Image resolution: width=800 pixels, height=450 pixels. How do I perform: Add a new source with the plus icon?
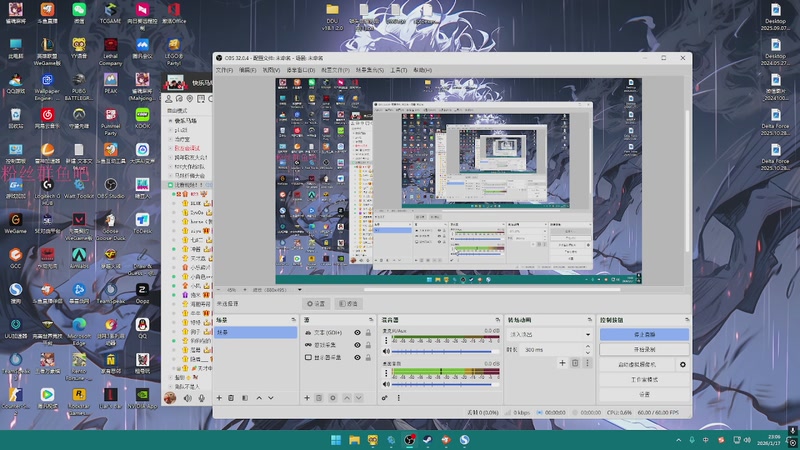click(x=307, y=398)
